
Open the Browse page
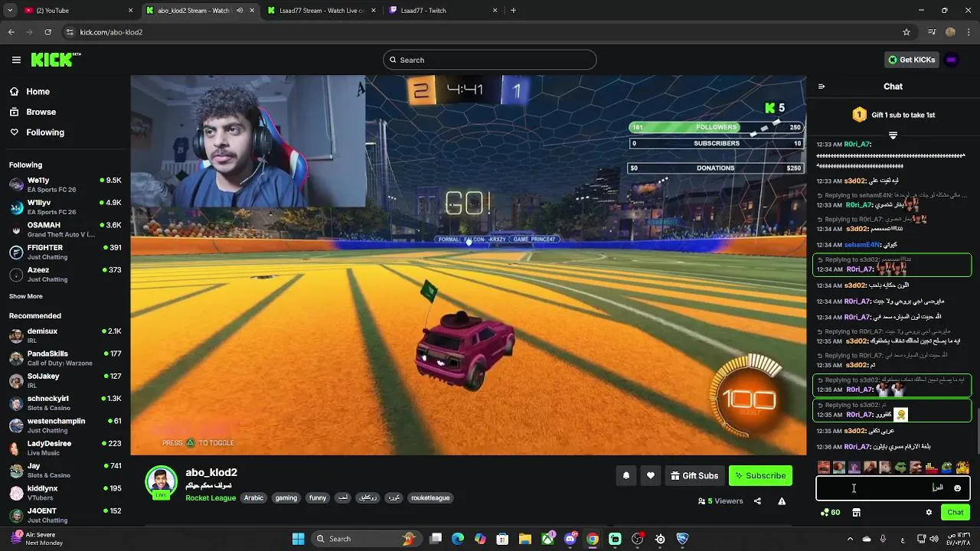41,112
